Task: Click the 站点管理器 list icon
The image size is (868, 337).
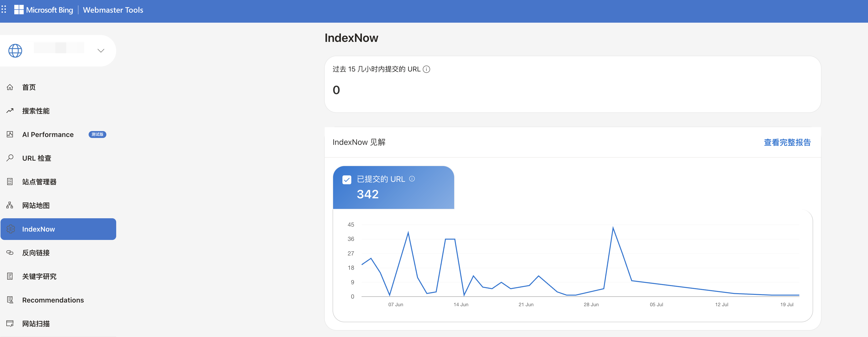Action: [10, 182]
